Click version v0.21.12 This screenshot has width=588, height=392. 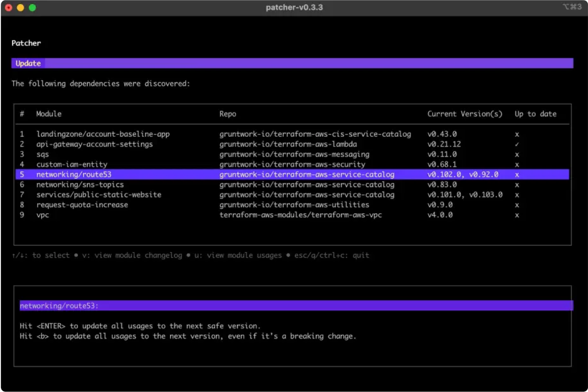click(444, 144)
